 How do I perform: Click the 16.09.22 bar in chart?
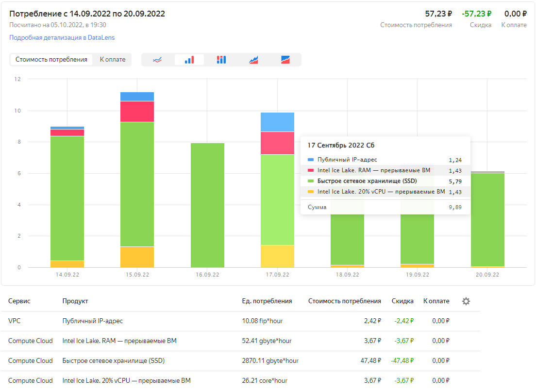207,205
